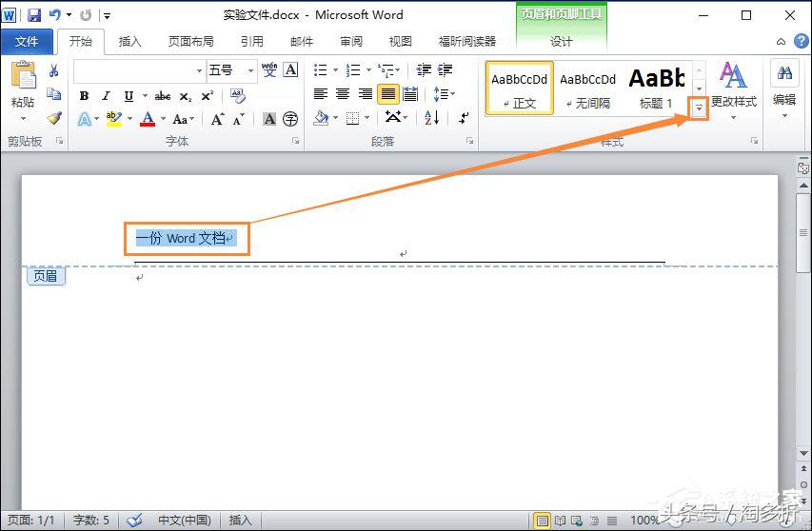The image size is (812, 531).
Task: Open the Paragraph dialog launcher
Action: 469,141
